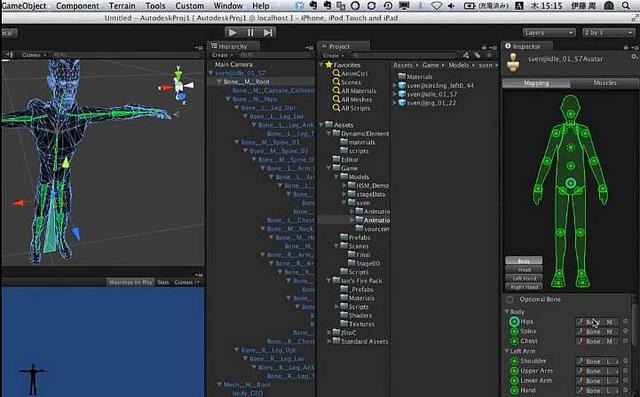Collapse the Assets root folder
Screen dimensions: 640x397
pos(322,125)
